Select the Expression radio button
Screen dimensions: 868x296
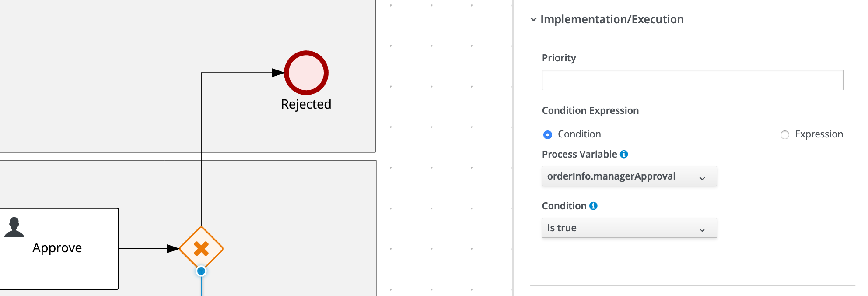point(785,135)
